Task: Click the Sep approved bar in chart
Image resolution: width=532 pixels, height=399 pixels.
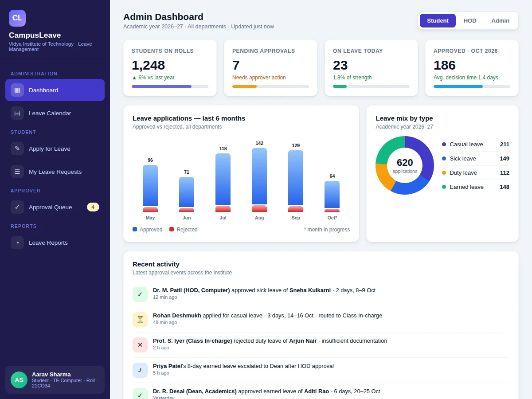Action: (296, 178)
